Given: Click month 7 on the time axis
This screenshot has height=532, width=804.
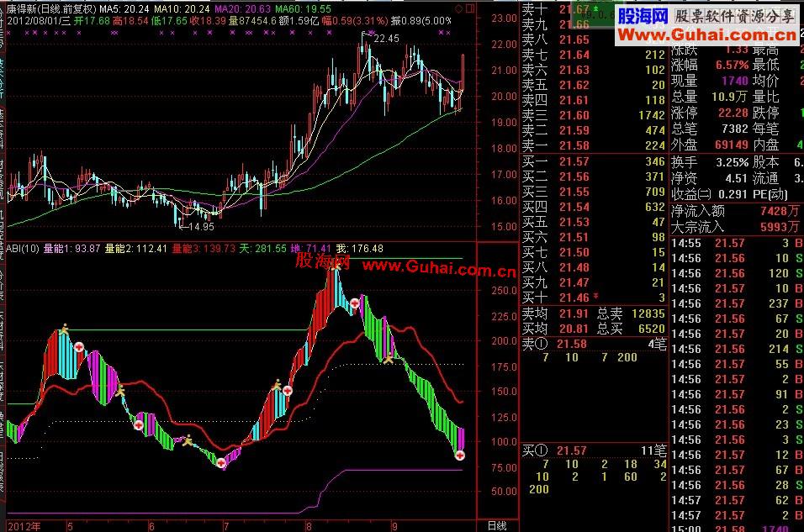Looking at the screenshot, I should 225,526.
